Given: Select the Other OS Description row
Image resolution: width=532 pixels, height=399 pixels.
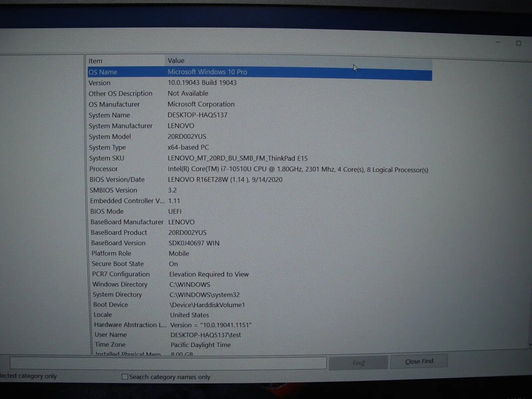Looking at the screenshot, I should coord(260,93).
